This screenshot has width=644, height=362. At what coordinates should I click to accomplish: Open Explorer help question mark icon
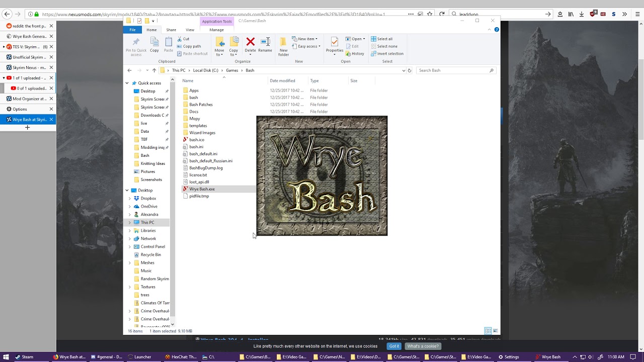coord(497,30)
